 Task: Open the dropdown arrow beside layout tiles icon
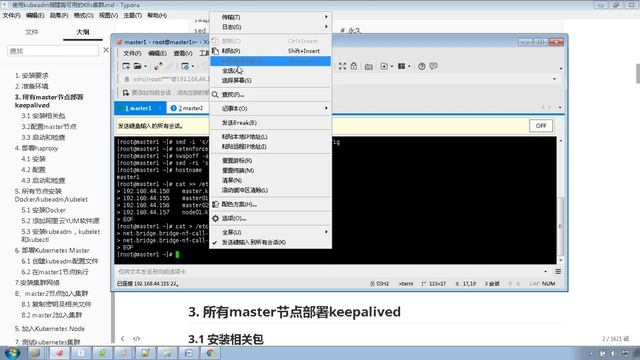click(409, 67)
